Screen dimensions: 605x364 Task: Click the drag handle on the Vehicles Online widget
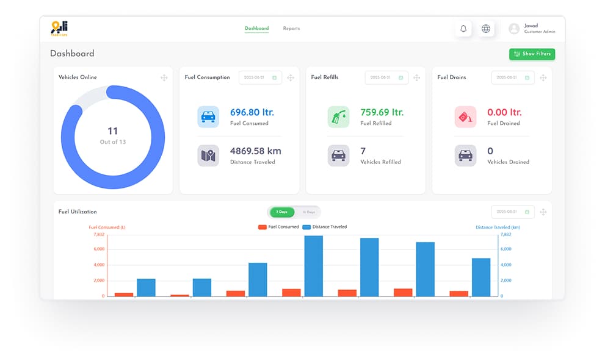pos(164,77)
